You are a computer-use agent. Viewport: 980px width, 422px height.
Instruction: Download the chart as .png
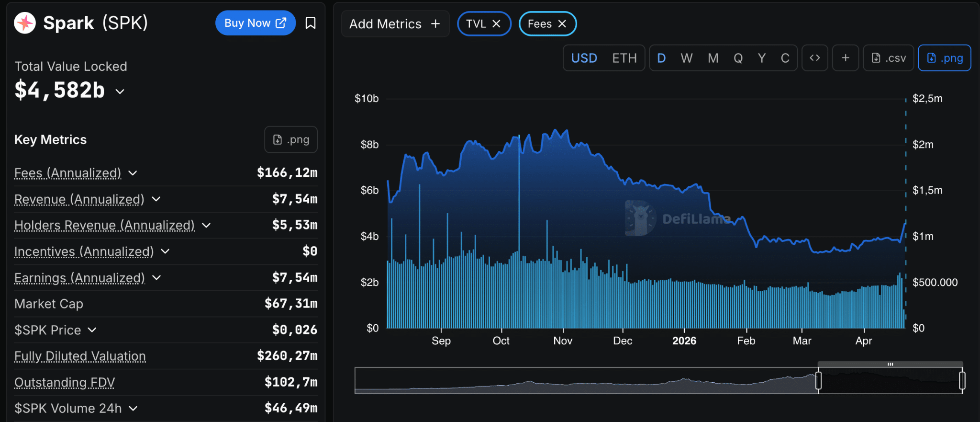click(944, 58)
